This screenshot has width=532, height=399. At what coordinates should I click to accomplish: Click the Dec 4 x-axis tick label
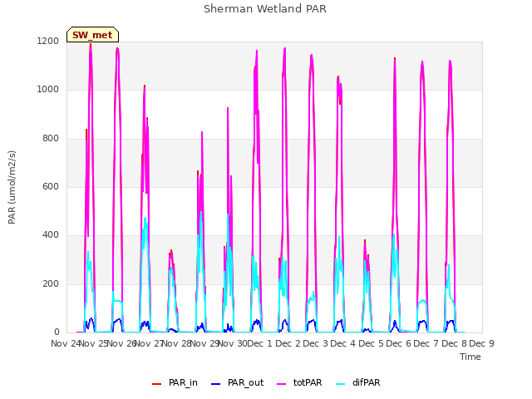(342, 343)
